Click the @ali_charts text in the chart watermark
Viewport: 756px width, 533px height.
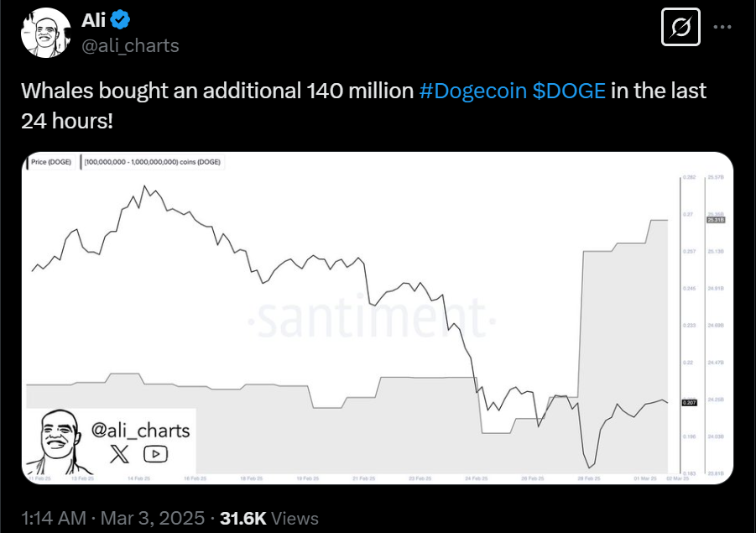[x=139, y=431]
